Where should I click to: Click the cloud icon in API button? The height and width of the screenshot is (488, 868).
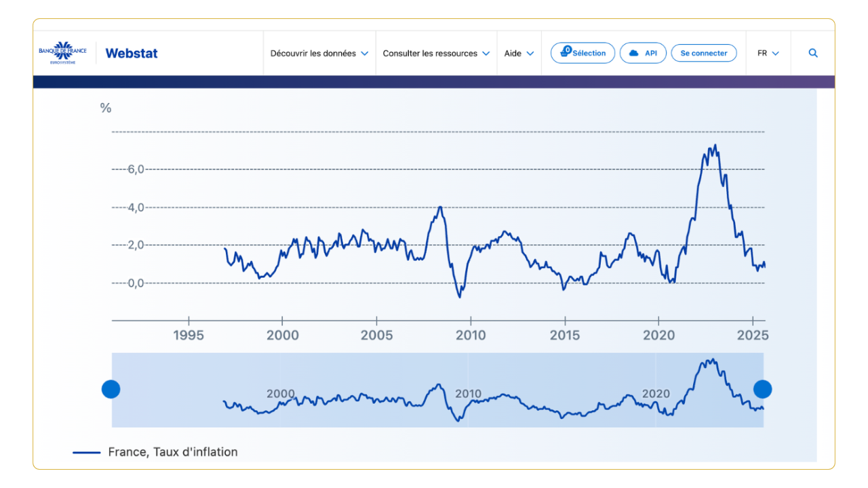point(634,53)
